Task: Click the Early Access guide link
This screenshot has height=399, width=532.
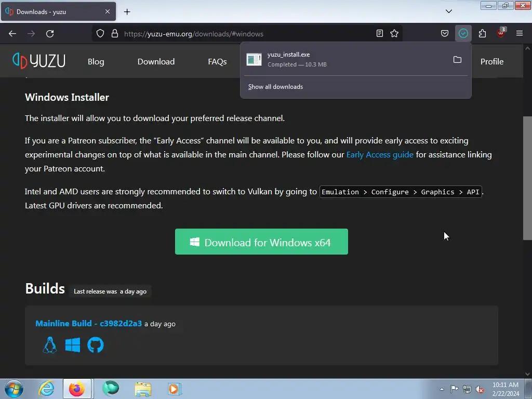Action: pos(380,155)
